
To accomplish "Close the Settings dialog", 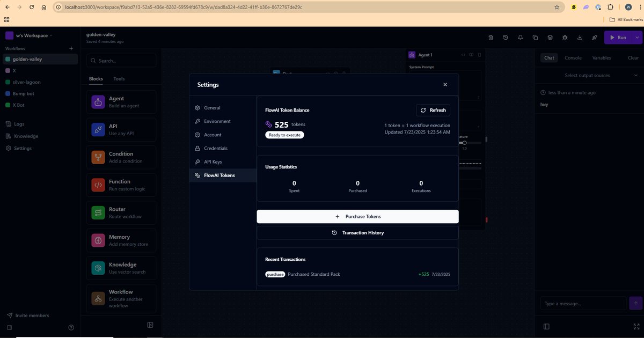I will [x=445, y=84].
